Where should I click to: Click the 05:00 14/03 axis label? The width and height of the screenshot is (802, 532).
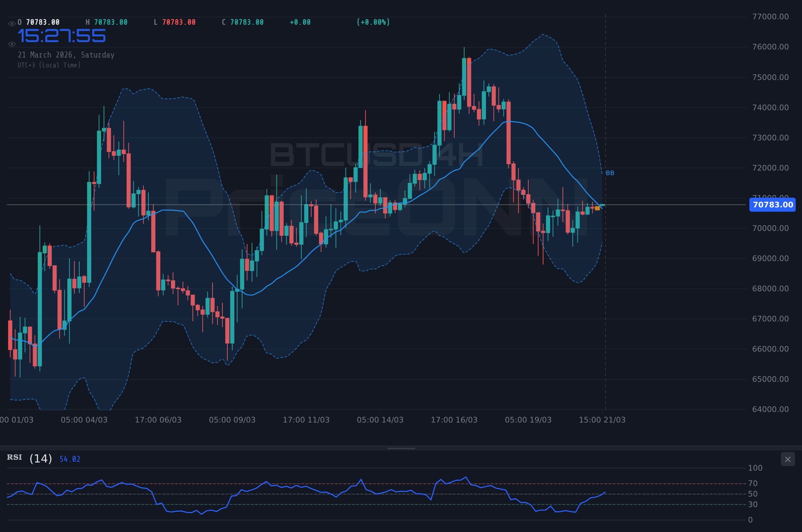[x=379, y=420]
